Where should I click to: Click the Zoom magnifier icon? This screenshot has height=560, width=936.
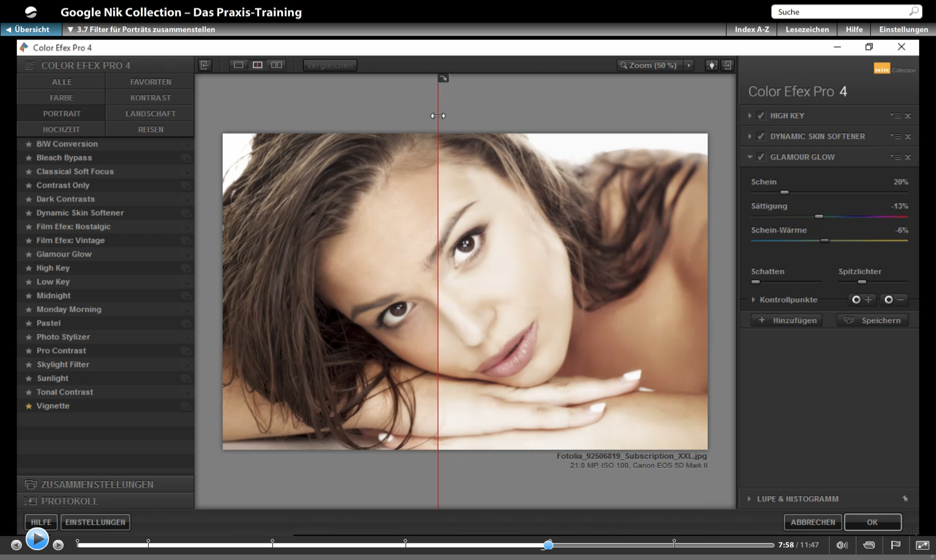(623, 65)
